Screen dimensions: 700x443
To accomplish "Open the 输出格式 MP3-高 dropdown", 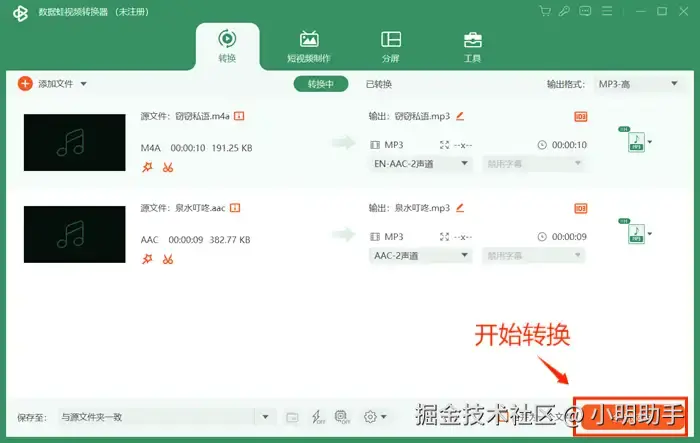I will 638,84.
